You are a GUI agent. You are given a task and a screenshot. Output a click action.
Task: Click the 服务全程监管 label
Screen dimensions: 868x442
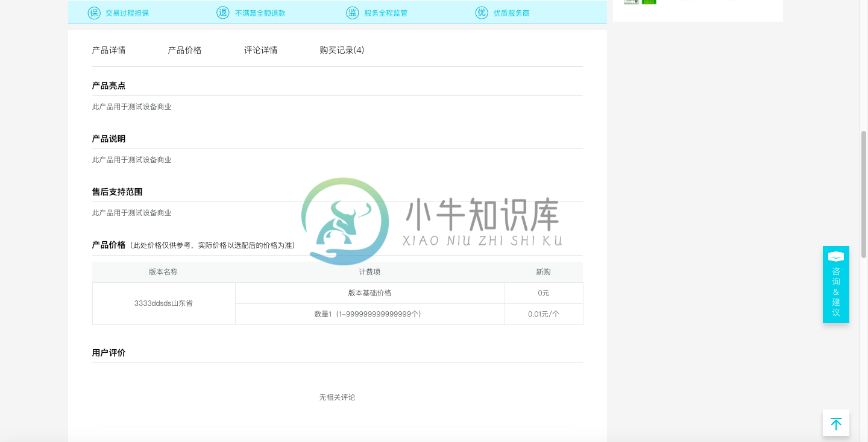[386, 13]
